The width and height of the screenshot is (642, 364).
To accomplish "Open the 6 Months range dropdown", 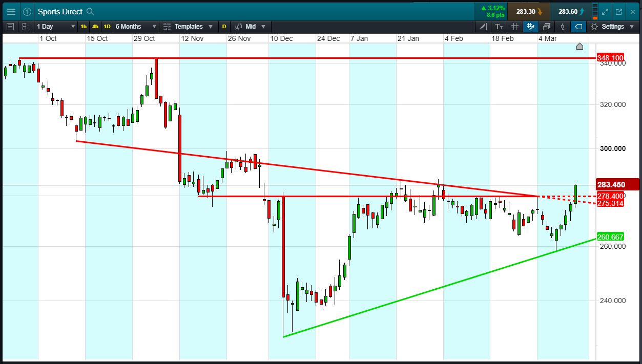I will (x=135, y=26).
